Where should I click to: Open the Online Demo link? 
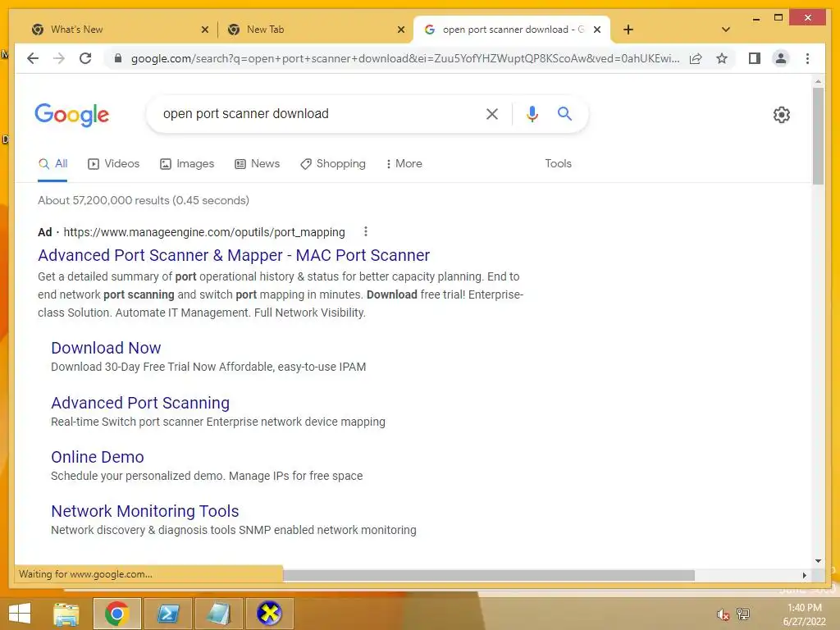(98, 457)
